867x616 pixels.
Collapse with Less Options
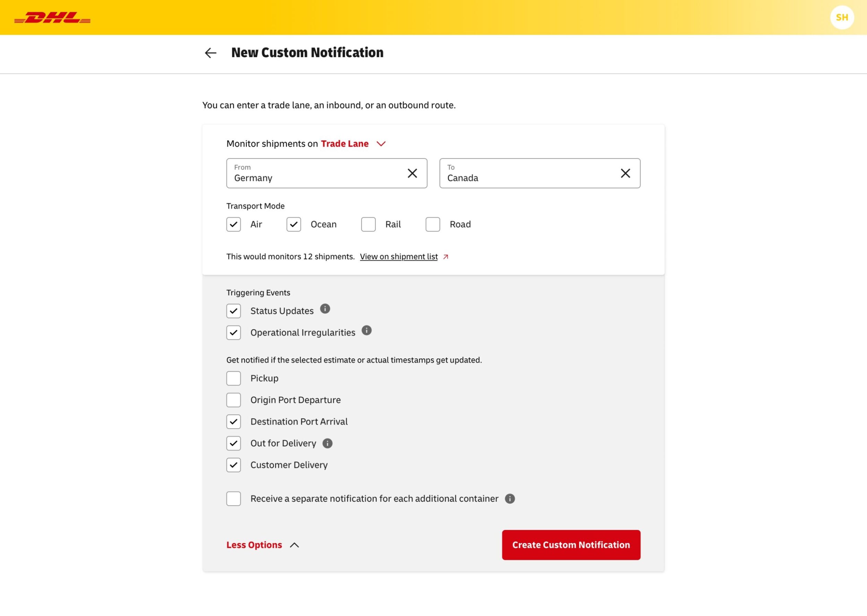pyautogui.click(x=263, y=545)
